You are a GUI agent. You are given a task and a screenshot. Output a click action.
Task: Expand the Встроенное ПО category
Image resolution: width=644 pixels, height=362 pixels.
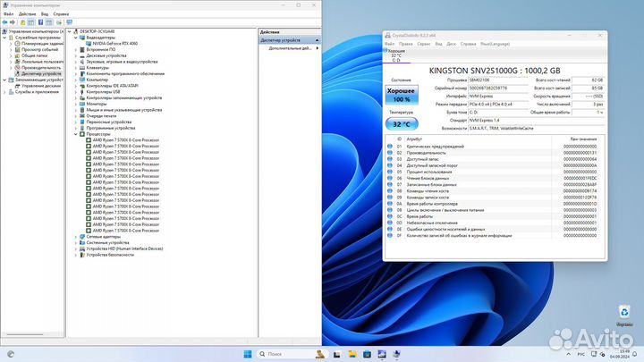point(76,49)
